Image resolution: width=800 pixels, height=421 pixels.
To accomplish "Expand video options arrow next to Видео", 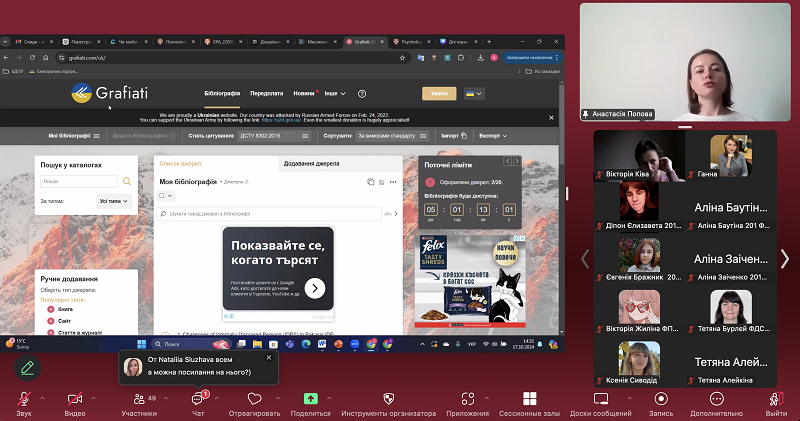I will (93, 398).
